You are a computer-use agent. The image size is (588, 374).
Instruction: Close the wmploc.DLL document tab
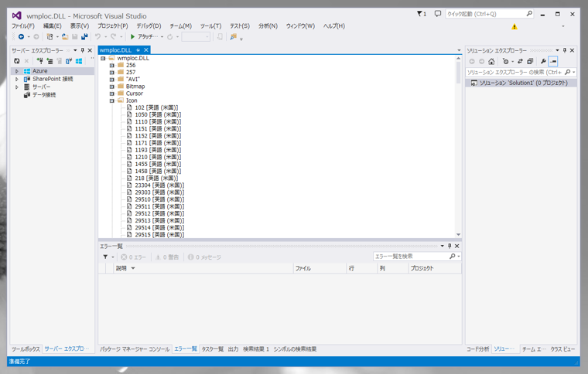click(x=146, y=50)
